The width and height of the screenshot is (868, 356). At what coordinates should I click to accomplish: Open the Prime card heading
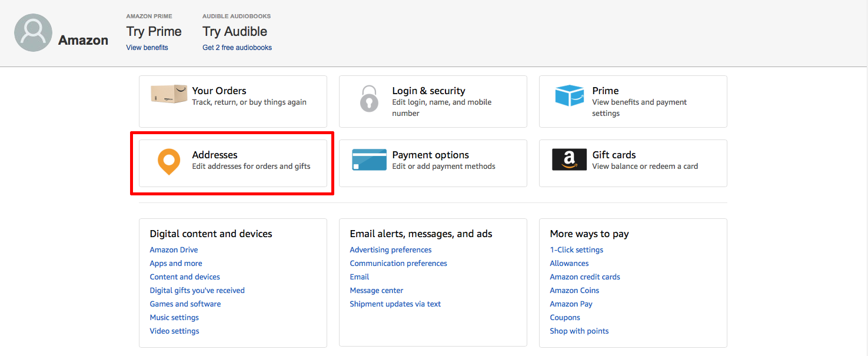pos(605,91)
